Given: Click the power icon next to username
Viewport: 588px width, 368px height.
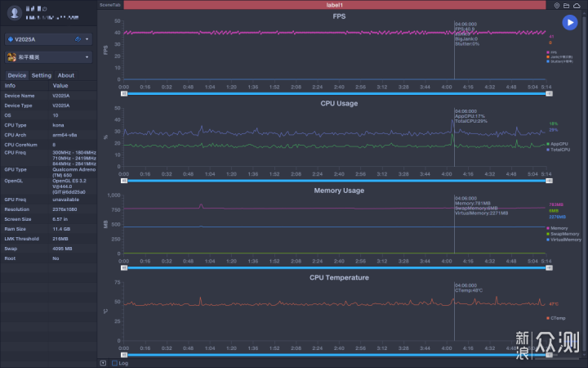Looking at the screenshot, I should [x=45, y=8].
